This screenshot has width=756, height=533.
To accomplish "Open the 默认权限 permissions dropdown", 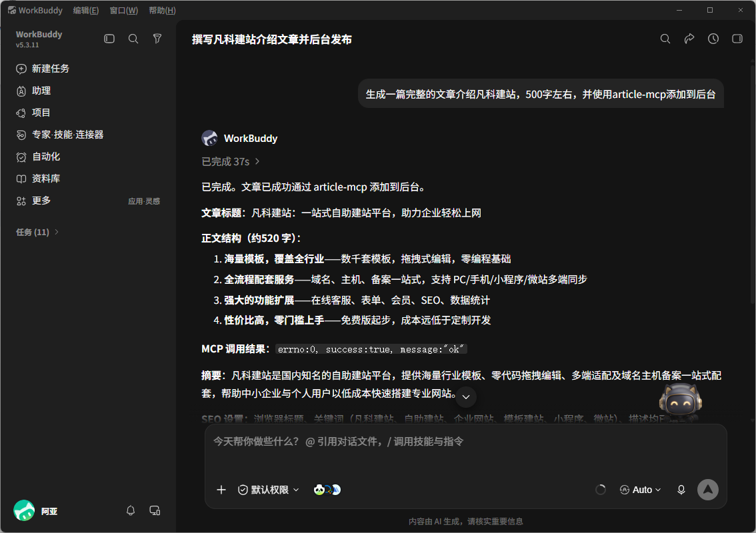I will click(x=269, y=490).
